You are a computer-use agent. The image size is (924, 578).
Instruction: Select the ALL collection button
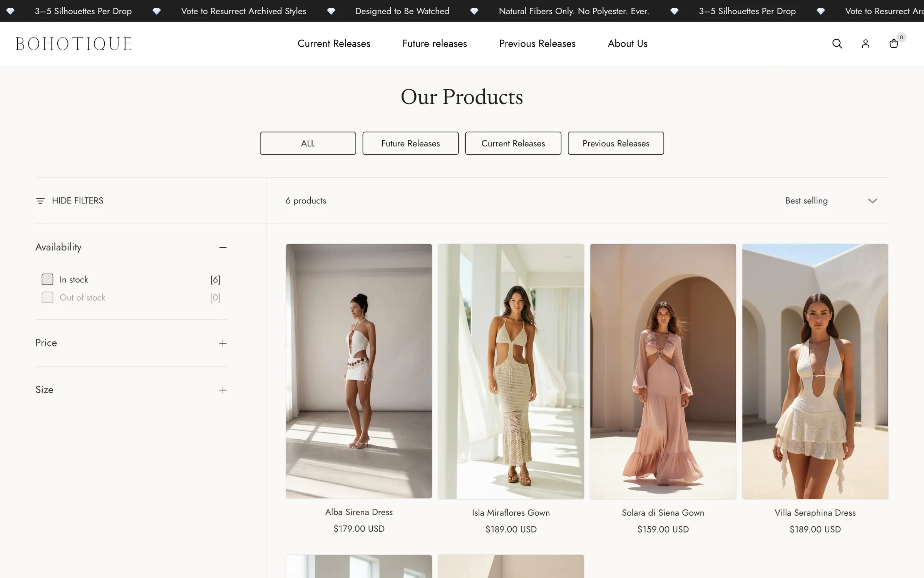pos(308,143)
